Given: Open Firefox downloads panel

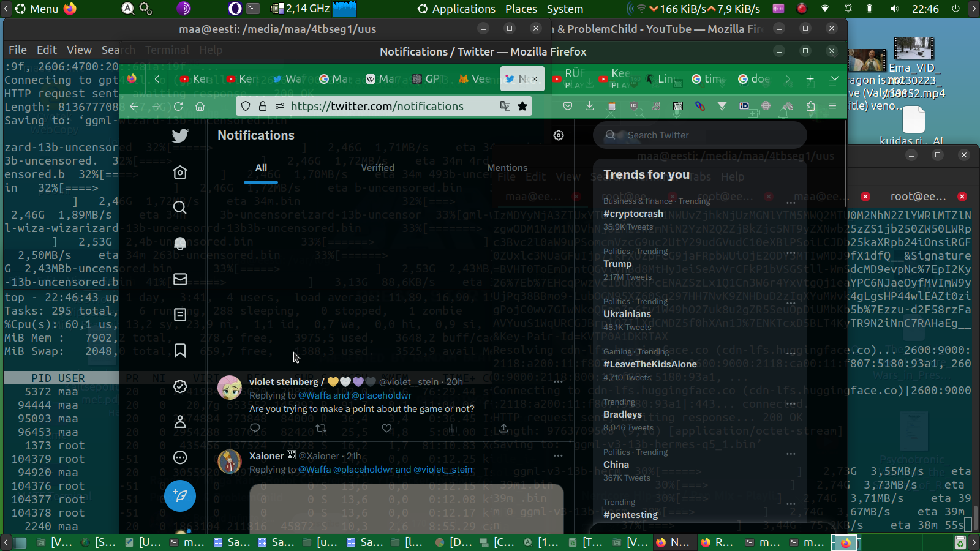Looking at the screenshot, I should click(x=589, y=106).
